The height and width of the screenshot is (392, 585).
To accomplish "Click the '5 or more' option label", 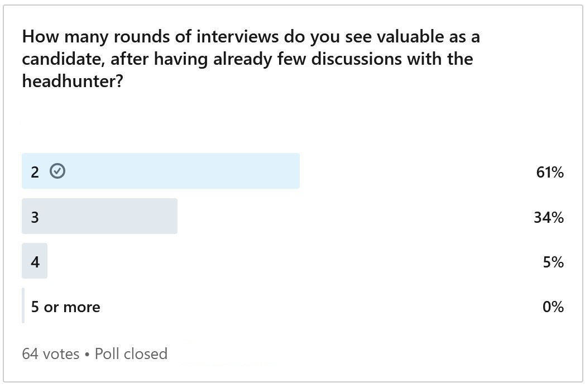I will pos(66,307).
